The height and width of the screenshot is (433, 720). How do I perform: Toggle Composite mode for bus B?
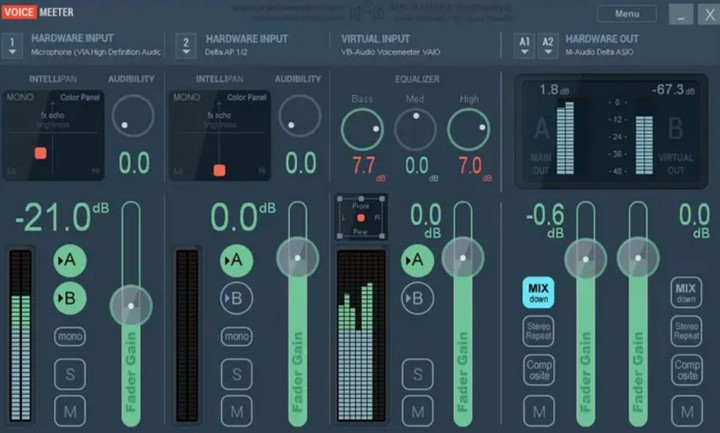pyautogui.click(x=686, y=370)
